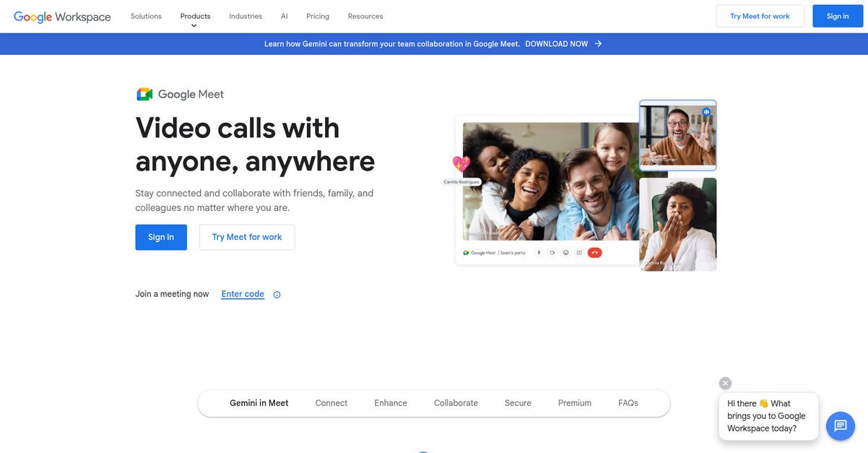868x453 pixels.
Task: Click the 'Learn how Gemini can transform' banner text
Action: (x=392, y=44)
